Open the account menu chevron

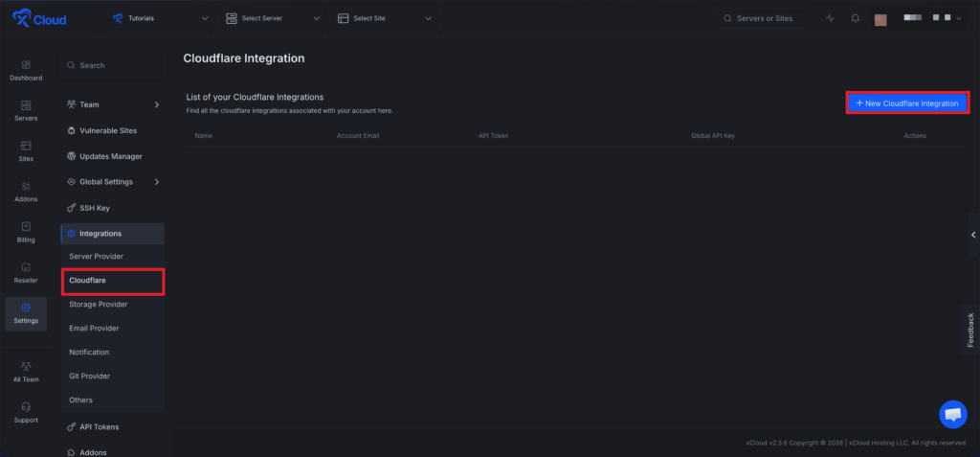coord(959,19)
